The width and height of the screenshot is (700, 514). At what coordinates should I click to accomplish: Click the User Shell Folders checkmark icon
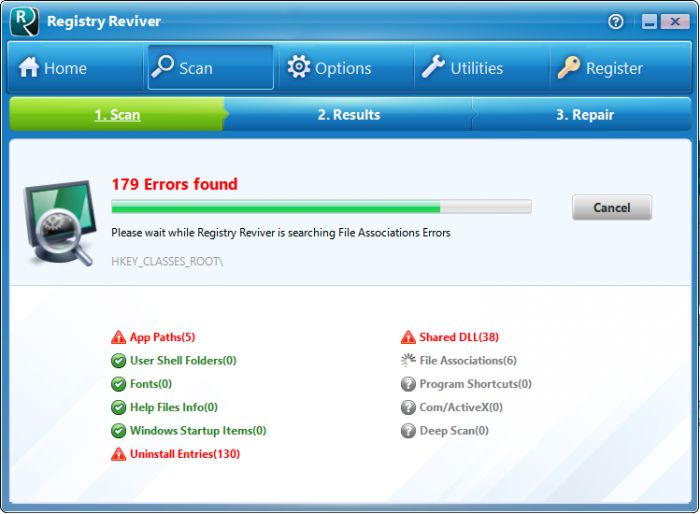coord(118,360)
